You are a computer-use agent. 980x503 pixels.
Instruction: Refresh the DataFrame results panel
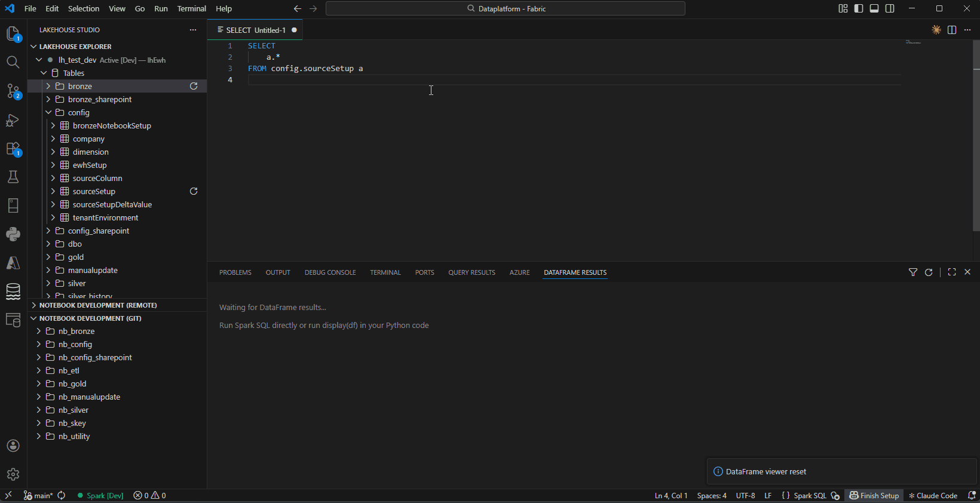929,272
